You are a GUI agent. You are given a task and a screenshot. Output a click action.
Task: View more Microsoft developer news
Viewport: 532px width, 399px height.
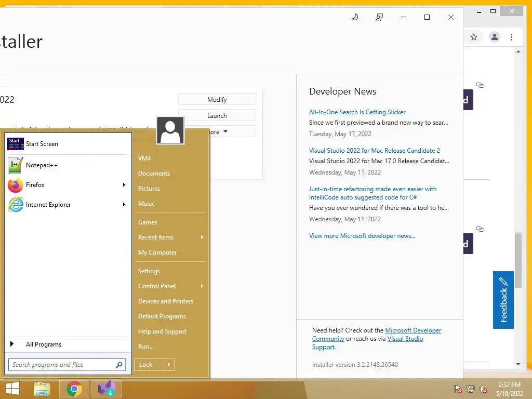pos(362,236)
